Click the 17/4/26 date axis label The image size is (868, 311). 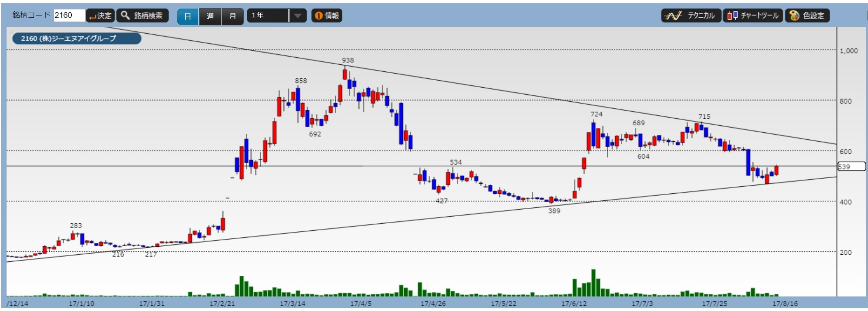(x=433, y=303)
